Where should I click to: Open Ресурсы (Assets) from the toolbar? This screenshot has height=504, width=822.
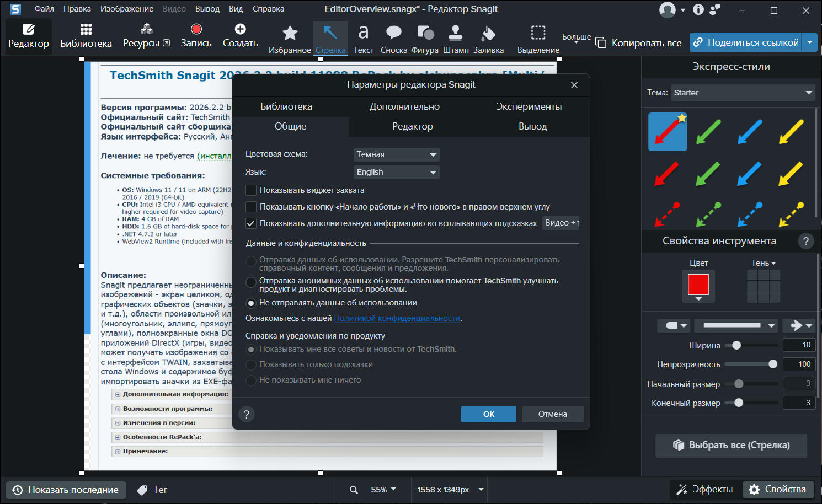coord(146,36)
